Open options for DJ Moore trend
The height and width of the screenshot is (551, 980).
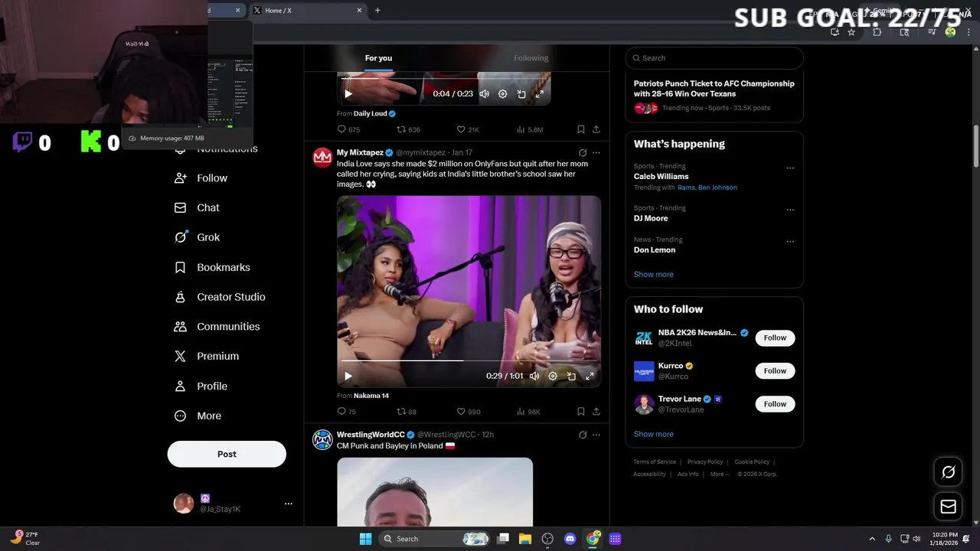pyautogui.click(x=790, y=210)
